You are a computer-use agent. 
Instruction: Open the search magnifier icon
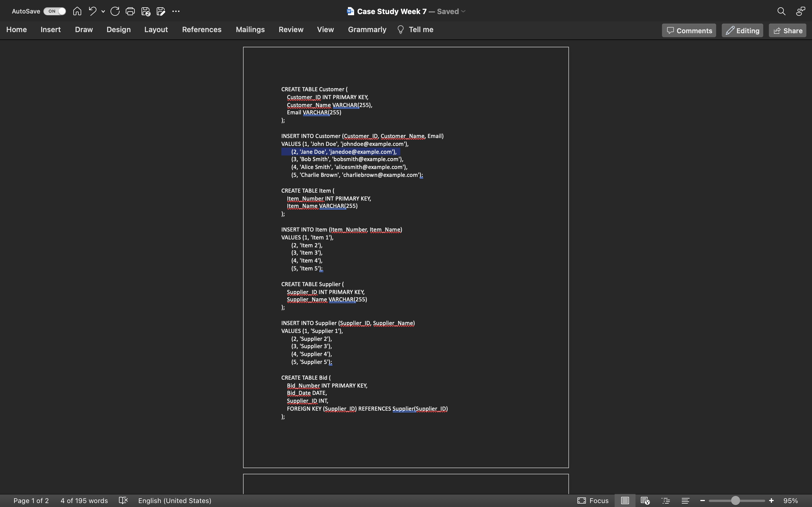[781, 11]
